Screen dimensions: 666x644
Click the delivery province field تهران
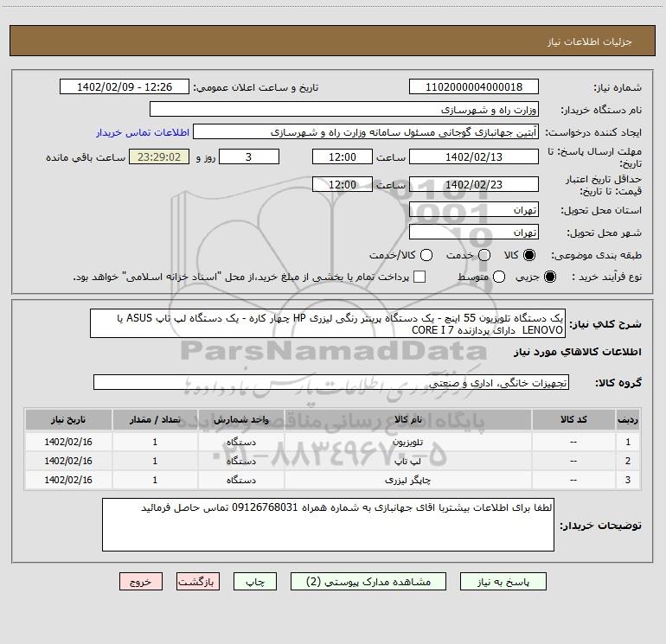[x=474, y=209]
